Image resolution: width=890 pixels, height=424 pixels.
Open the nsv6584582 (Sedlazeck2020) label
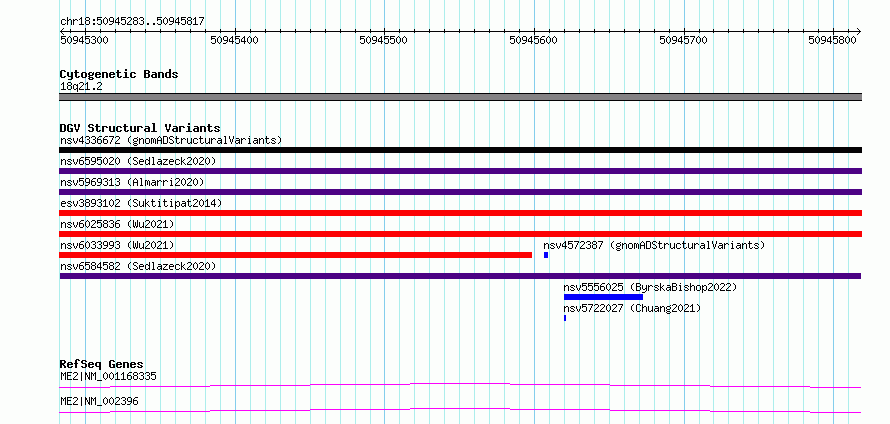(x=138, y=266)
